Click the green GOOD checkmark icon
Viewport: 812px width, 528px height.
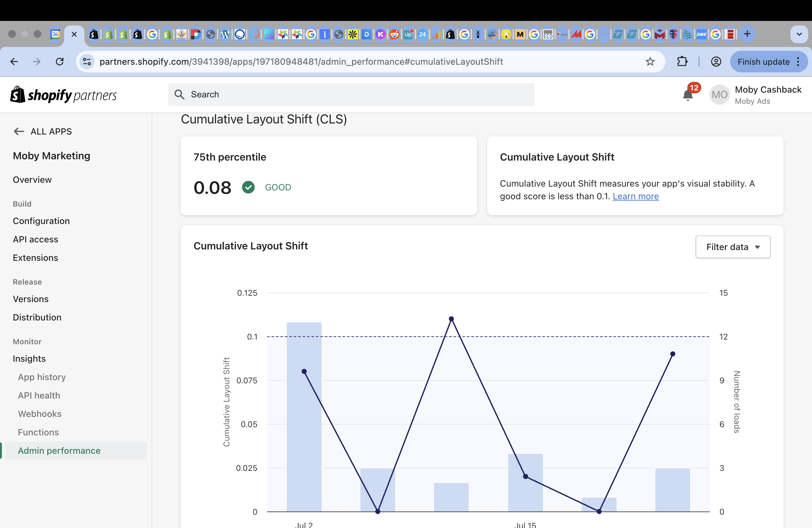coord(248,187)
